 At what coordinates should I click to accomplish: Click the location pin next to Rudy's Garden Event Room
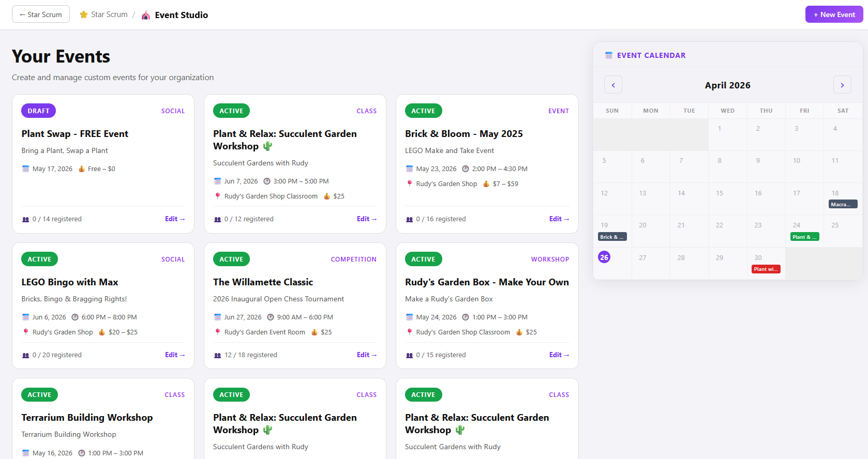tap(217, 332)
